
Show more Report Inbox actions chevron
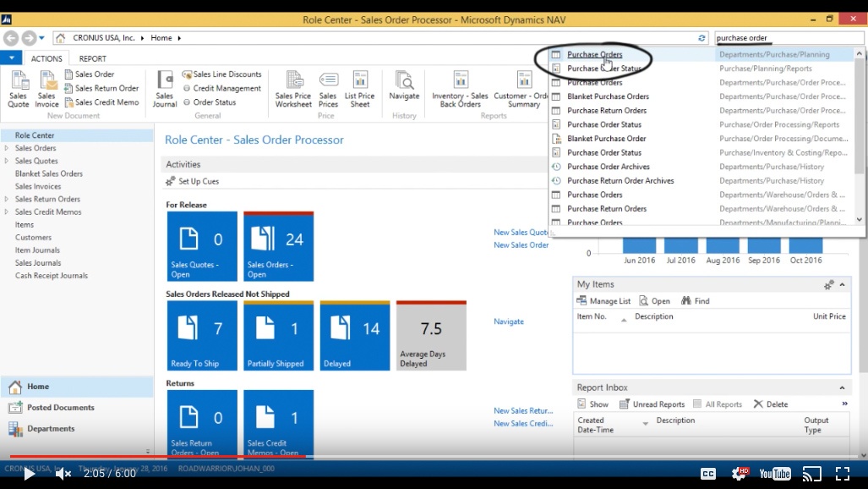click(x=844, y=404)
